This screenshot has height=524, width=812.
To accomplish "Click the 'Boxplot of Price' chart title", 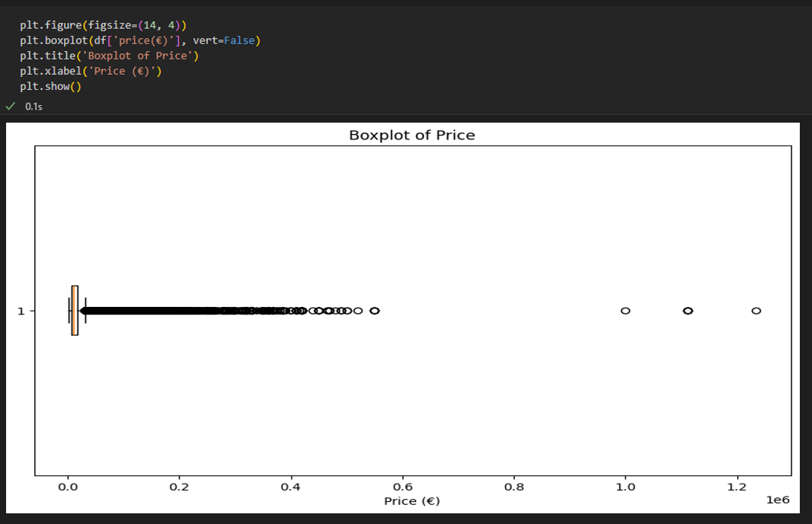I will tap(411, 135).
